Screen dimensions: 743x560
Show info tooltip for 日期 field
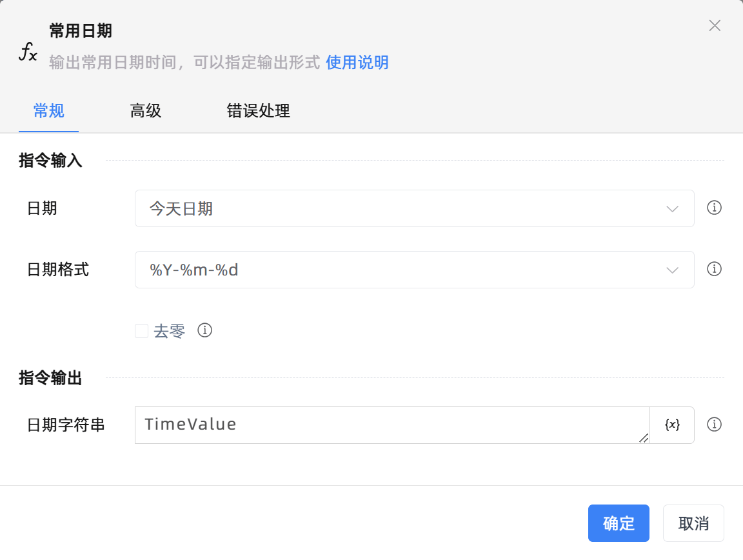click(x=714, y=208)
